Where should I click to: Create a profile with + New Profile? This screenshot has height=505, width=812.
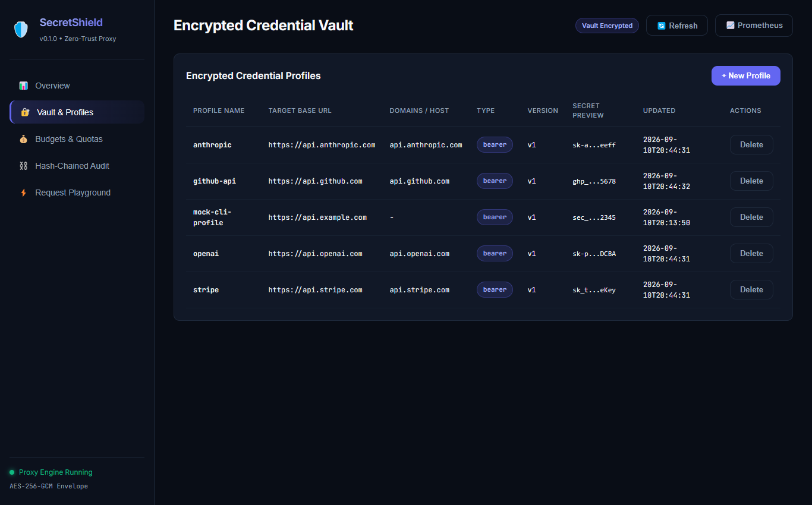coord(745,75)
